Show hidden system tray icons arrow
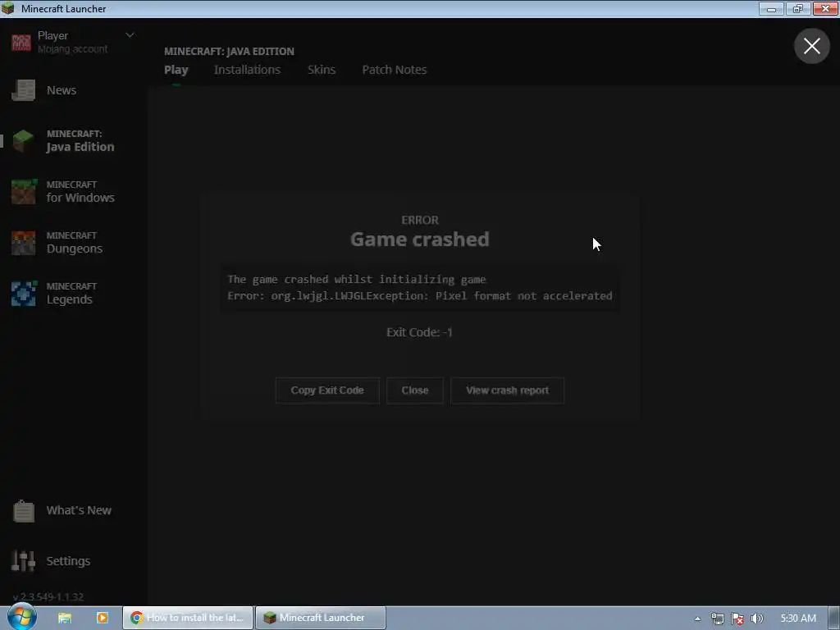This screenshot has width=840, height=630. (697, 619)
